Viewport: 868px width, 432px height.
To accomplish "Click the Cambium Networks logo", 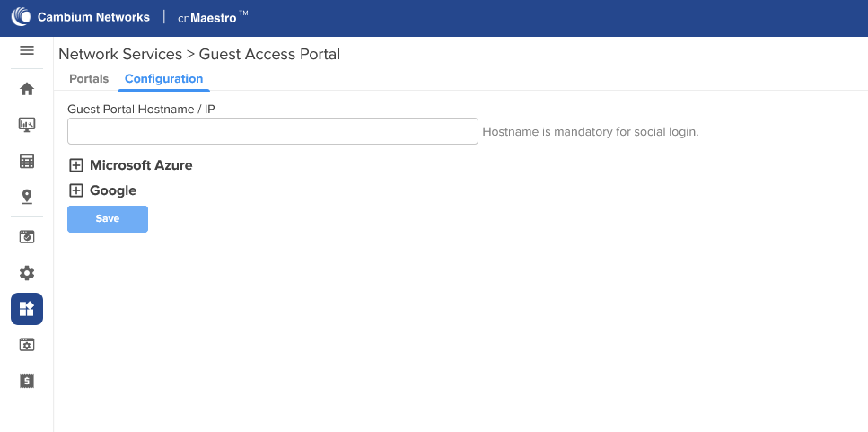I will (80, 16).
